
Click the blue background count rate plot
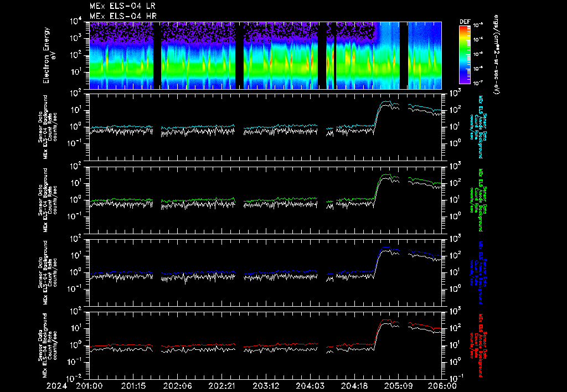(265, 272)
